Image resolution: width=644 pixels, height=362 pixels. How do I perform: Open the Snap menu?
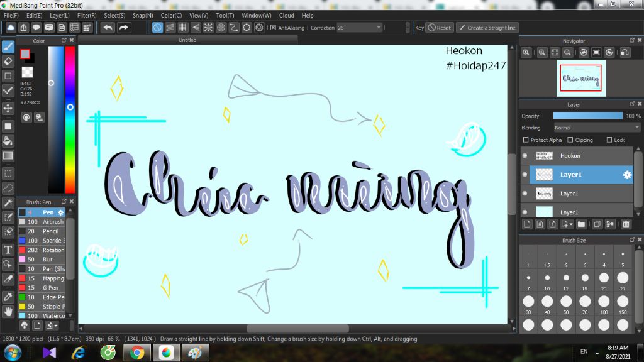pyautogui.click(x=143, y=16)
